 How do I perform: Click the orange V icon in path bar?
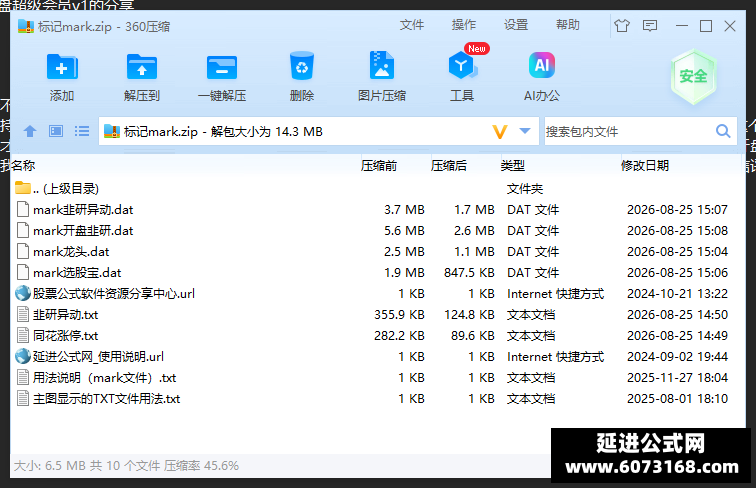click(x=500, y=131)
